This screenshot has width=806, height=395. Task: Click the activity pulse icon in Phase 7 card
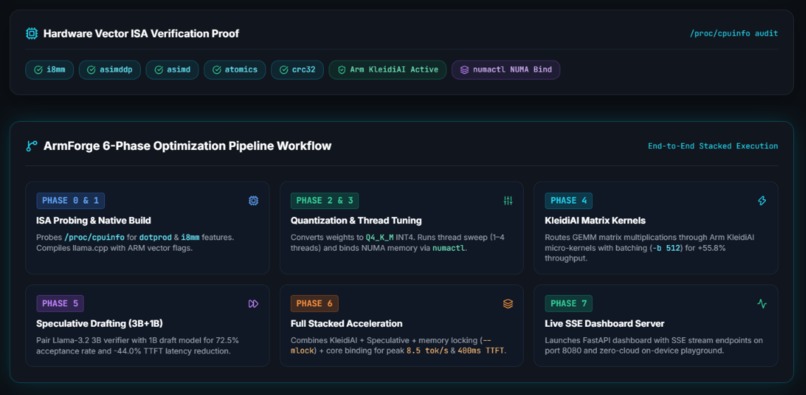point(762,303)
